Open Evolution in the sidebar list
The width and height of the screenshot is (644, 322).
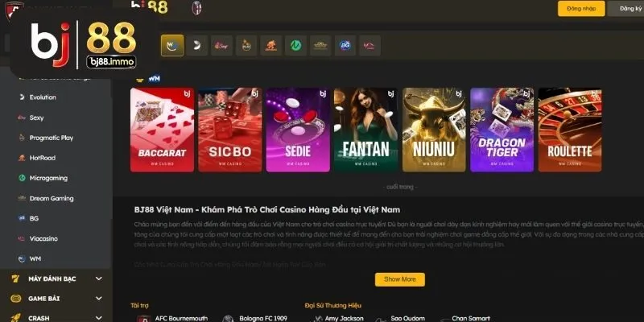[x=43, y=97]
